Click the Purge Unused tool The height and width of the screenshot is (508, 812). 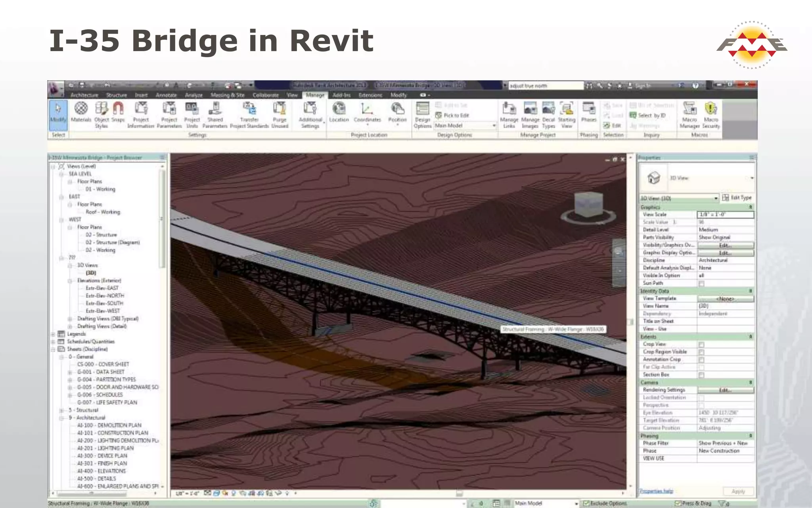pyautogui.click(x=280, y=115)
